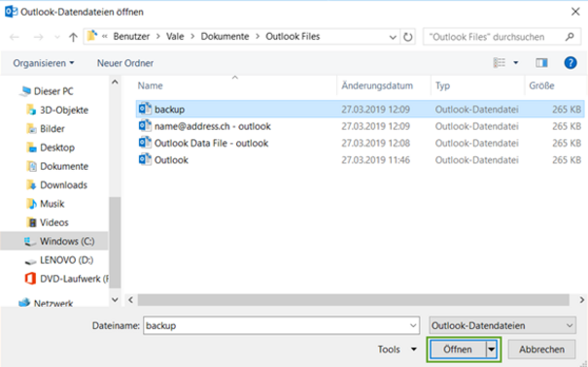The width and height of the screenshot is (588, 367).
Task: Open the Tools dropdown menu
Action: coord(398,349)
